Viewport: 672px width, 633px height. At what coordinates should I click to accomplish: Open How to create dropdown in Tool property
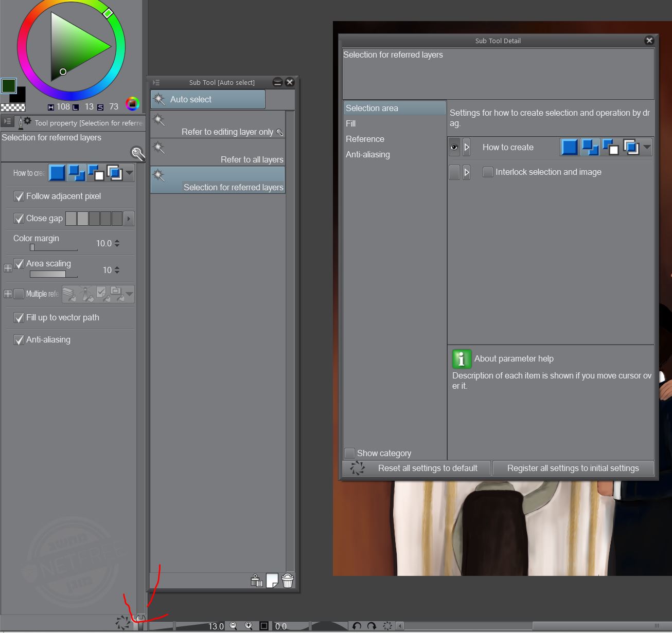pos(129,173)
